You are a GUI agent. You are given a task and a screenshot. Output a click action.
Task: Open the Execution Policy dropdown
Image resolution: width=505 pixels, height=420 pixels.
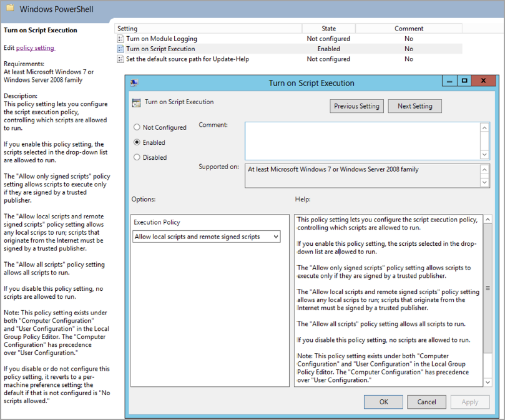click(207, 237)
